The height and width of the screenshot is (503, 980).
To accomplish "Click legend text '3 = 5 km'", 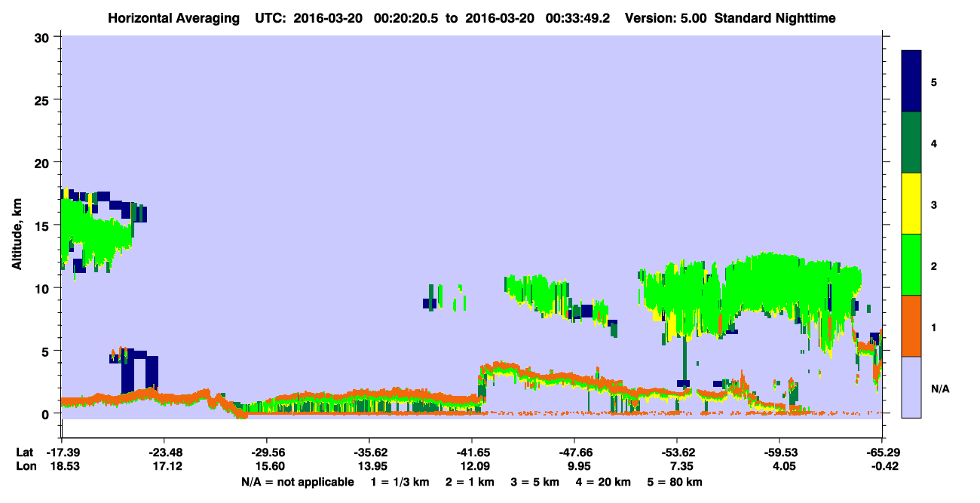I will click(534, 482).
